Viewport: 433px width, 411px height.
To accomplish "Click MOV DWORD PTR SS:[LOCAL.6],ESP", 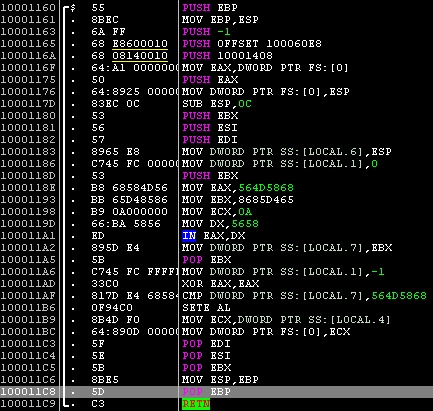I will pyautogui.click(x=287, y=152).
